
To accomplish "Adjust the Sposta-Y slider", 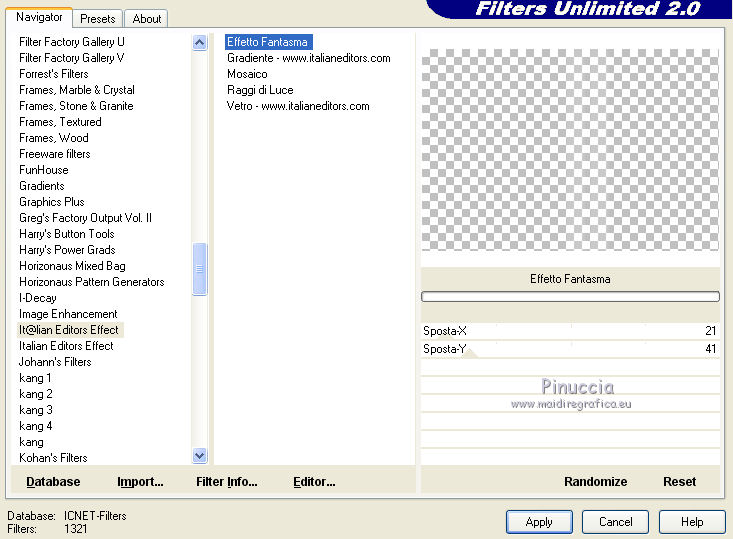I will coord(570,349).
